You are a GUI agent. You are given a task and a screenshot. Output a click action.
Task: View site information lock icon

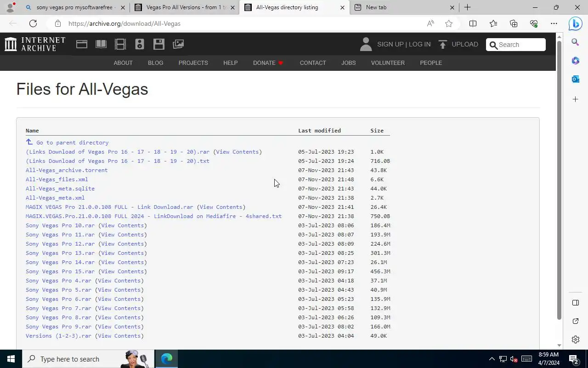(x=57, y=23)
